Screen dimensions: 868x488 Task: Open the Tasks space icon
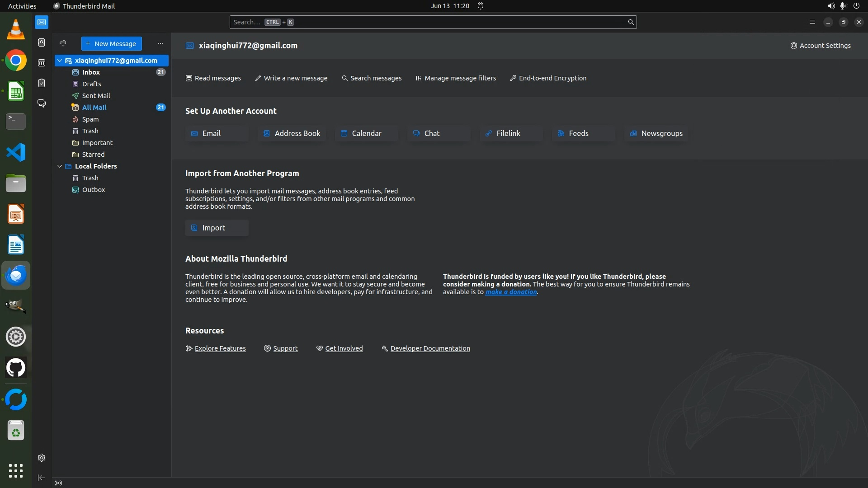42,83
